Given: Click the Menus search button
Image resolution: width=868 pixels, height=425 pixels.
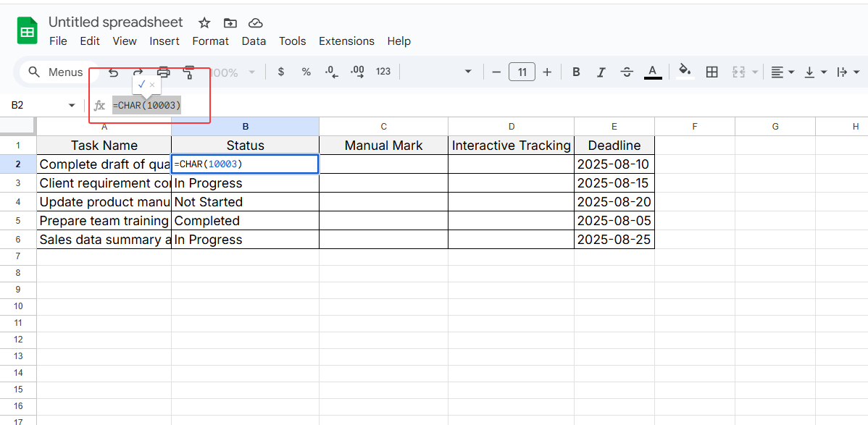Looking at the screenshot, I should (x=55, y=72).
